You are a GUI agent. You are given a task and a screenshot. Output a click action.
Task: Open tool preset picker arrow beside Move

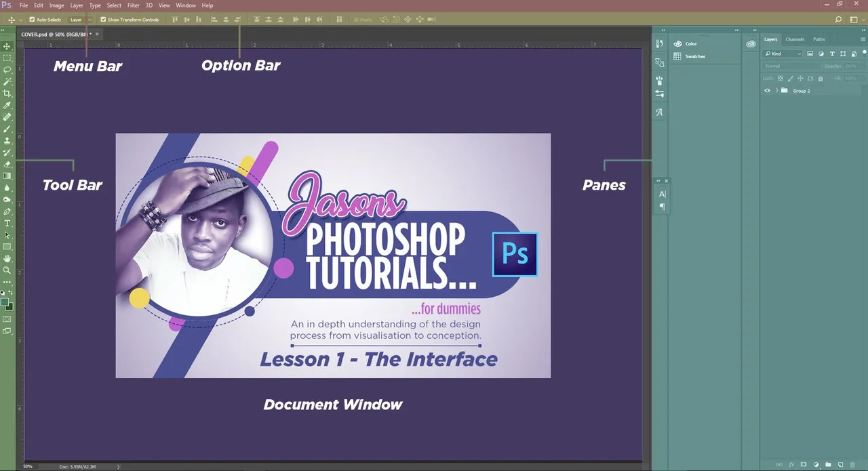click(21, 20)
